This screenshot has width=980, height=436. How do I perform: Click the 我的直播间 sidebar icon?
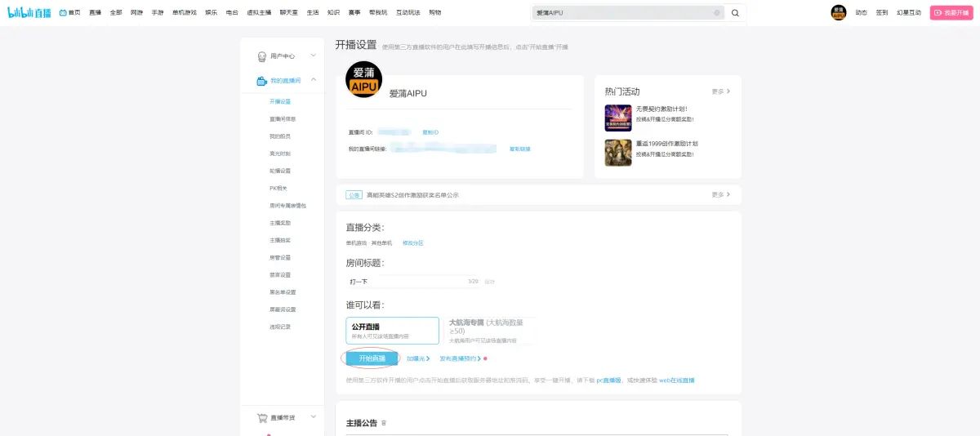(261, 81)
